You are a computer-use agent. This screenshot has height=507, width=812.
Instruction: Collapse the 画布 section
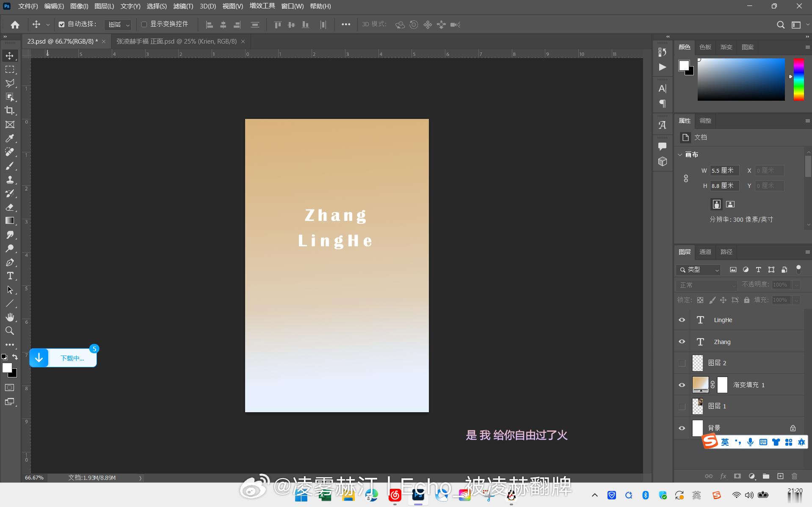click(680, 154)
